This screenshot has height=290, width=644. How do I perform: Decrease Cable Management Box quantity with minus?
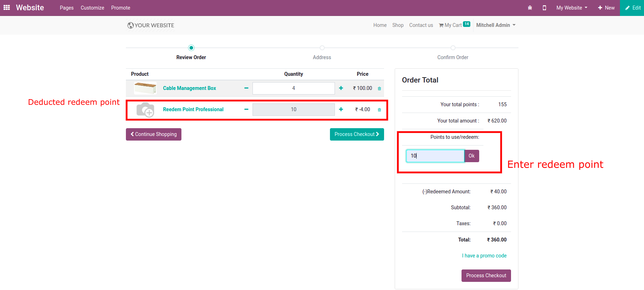coord(246,88)
